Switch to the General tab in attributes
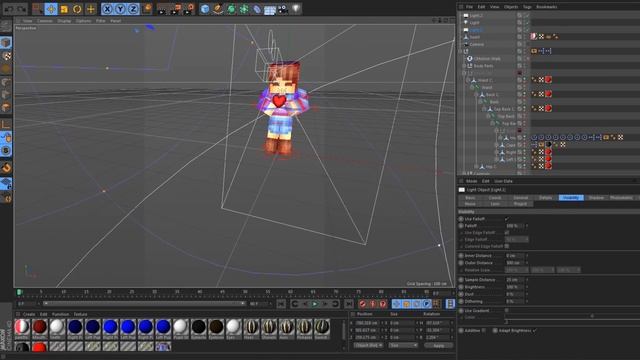The width and height of the screenshot is (640, 360). click(x=520, y=198)
